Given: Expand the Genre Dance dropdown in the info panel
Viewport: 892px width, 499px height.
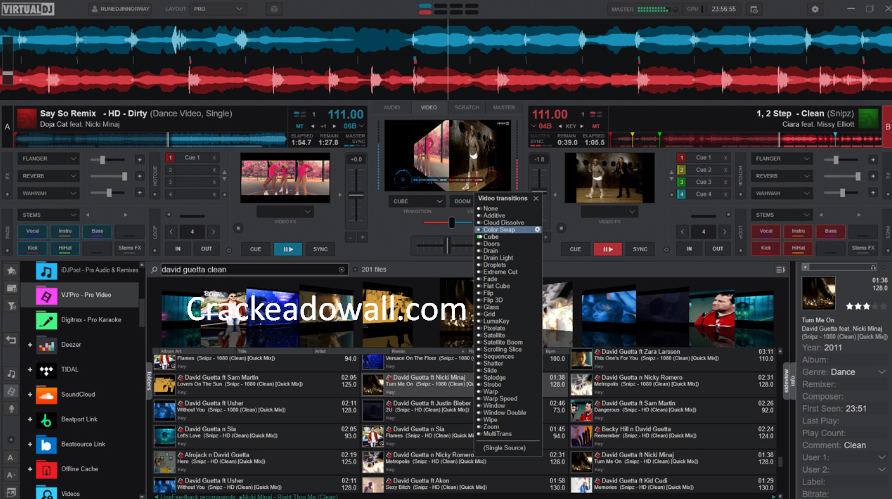Looking at the screenshot, I should point(882,372).
